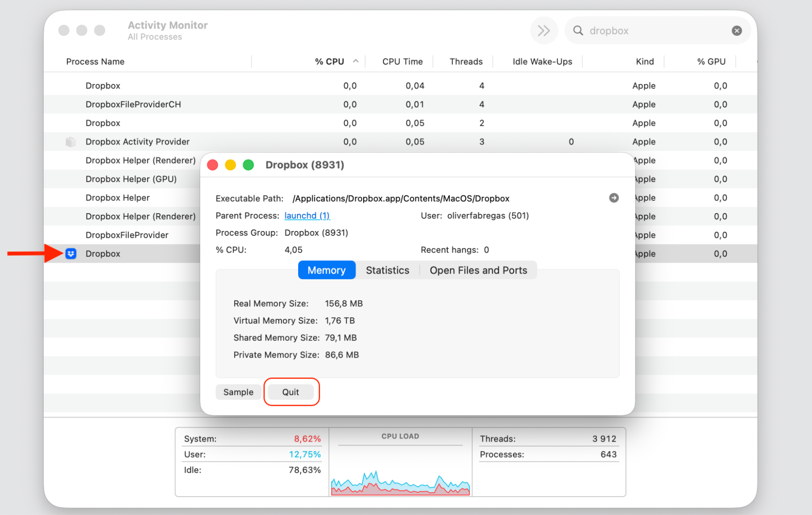Click Private Memory Size value 86,6 MB

342,355
